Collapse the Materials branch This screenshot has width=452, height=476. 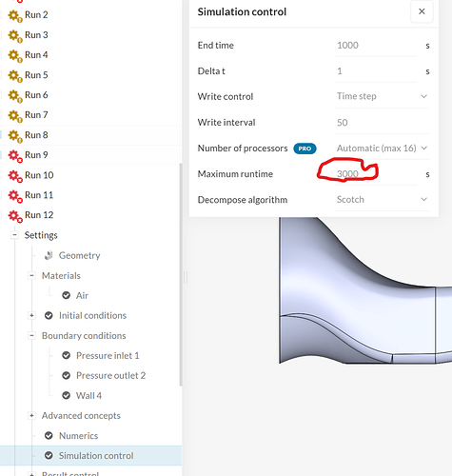tap(31, 275)
